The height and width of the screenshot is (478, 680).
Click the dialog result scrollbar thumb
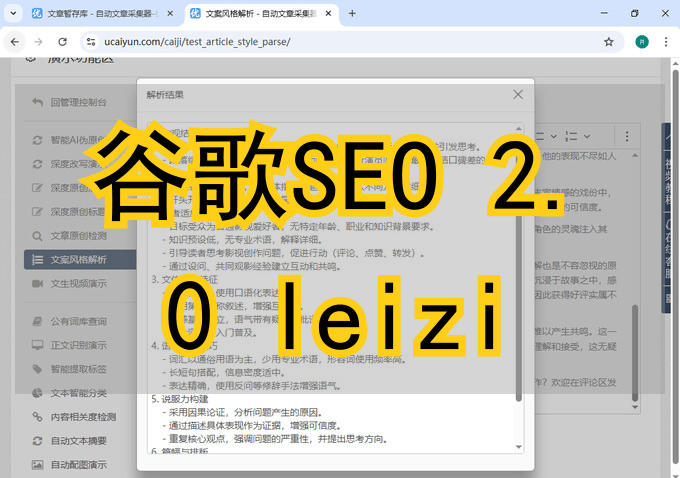point(519,306)
